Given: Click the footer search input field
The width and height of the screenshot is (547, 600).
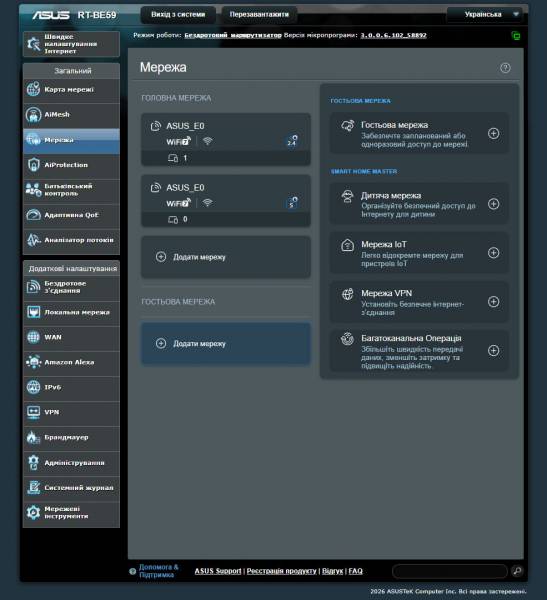Looking at the screenshot, I should click(x=450, y=571).
